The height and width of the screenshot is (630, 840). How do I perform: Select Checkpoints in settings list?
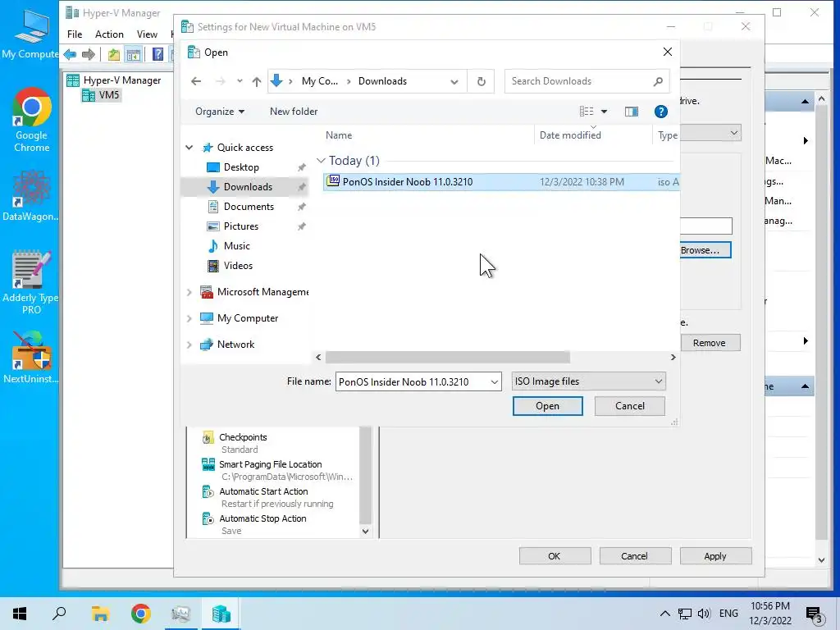pos(243,438)
